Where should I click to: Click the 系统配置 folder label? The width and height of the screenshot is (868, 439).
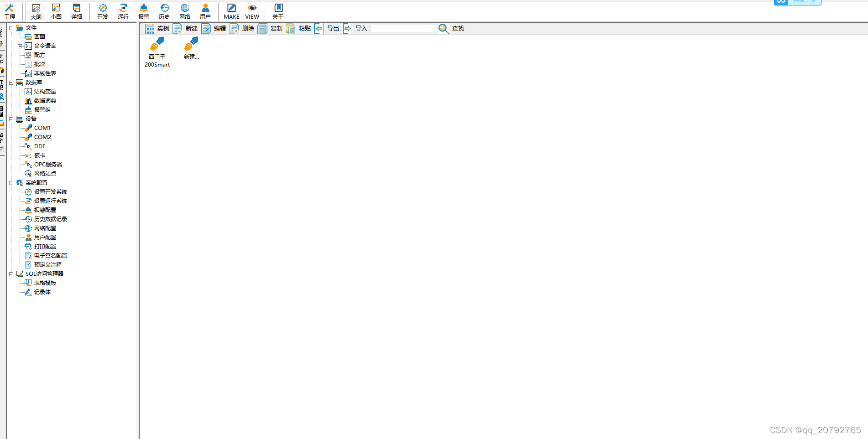(37, 183)
